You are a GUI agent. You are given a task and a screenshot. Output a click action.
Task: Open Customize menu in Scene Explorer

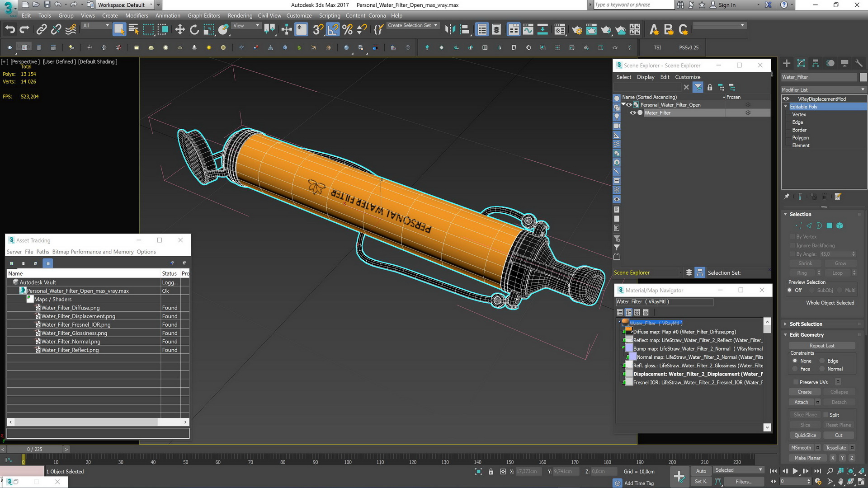point(688,77)
